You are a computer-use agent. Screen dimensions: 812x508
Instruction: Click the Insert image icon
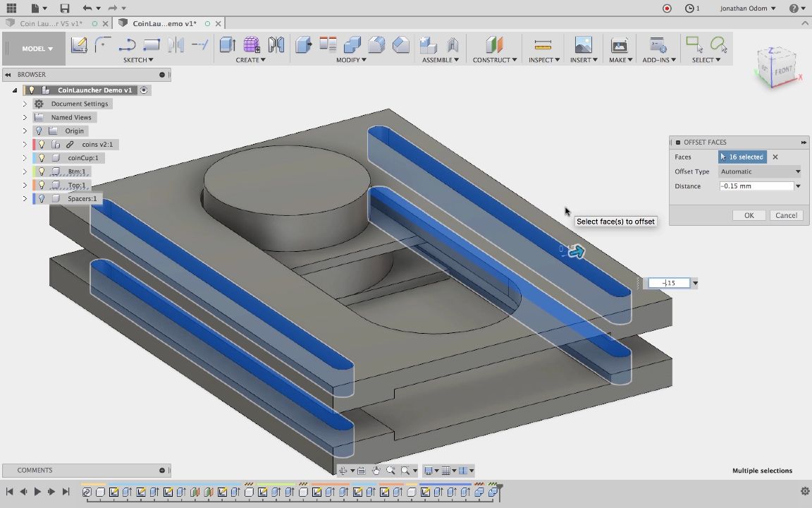583,45
